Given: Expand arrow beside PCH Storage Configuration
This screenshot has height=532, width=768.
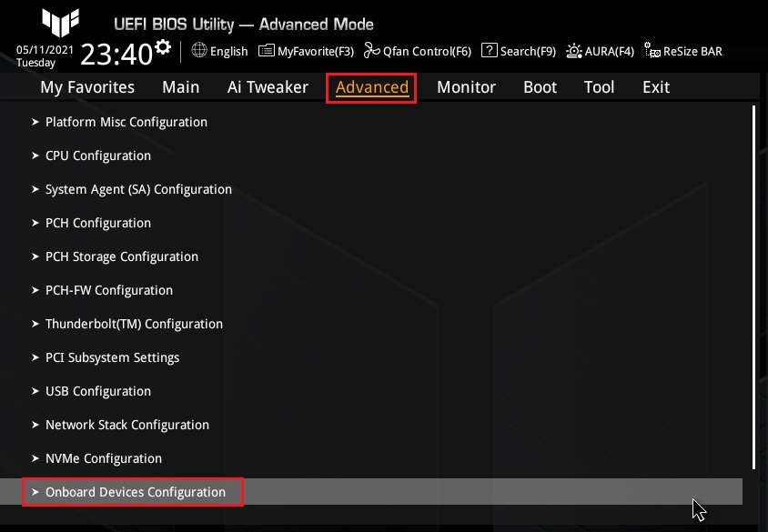Looking at the screenshot, I should click(35, 256).
